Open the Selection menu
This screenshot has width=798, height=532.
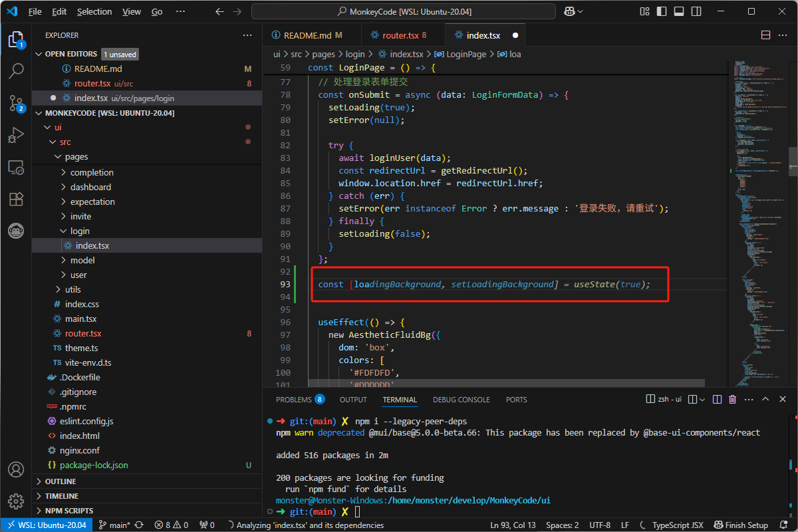pos(94,11)
